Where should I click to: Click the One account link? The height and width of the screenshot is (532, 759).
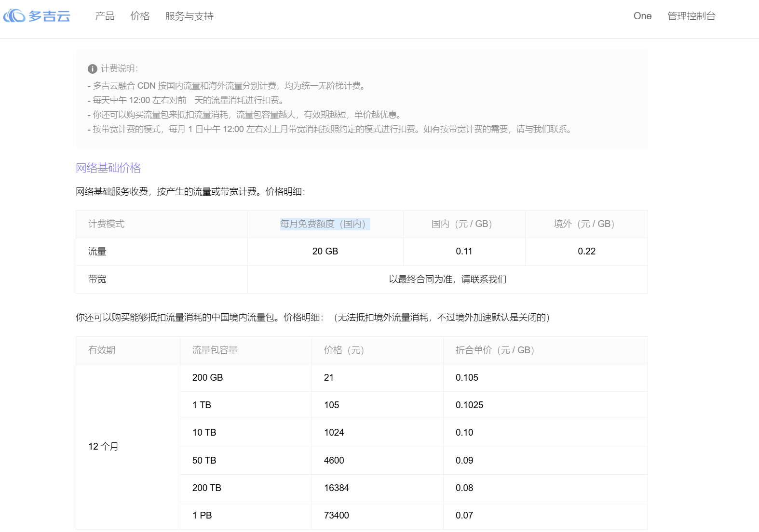642,16
